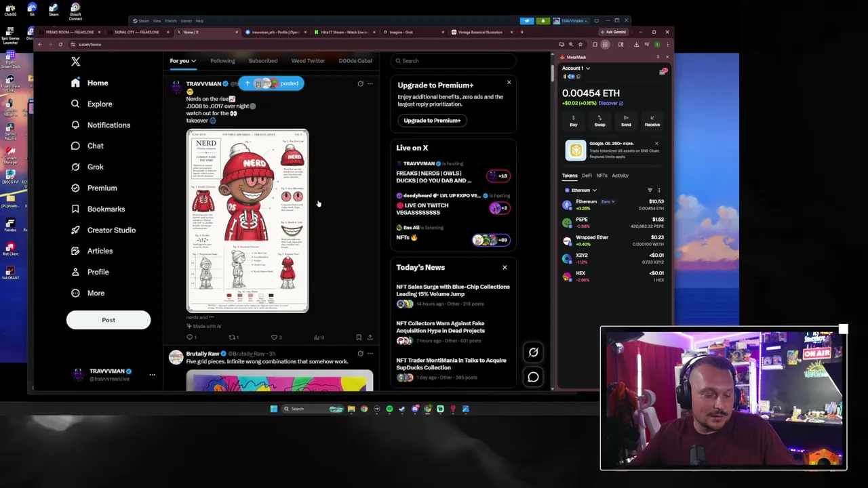Open Grok in X sidebar
This screenshot has height=488, width=868.
click(x=87, y=167)
